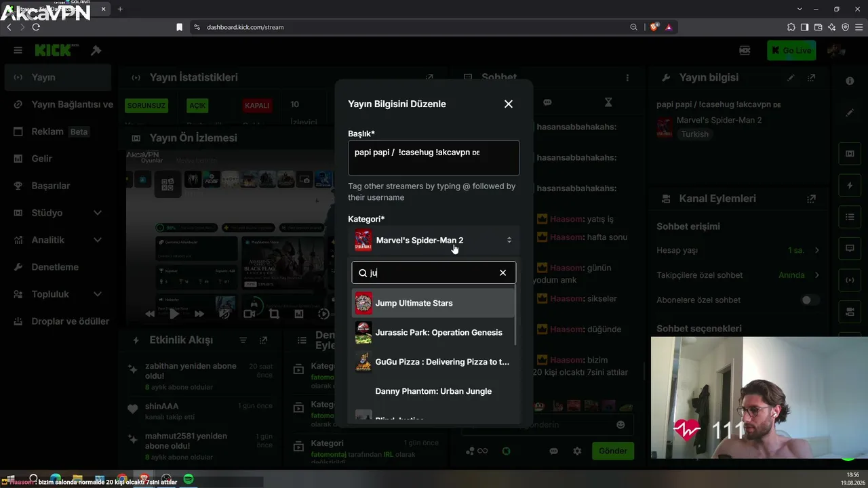Screen dimensions: 868x488
Task: Click the speech bubble icon left of chat gear
Action: pyautogui.click(x=554, y=451)
